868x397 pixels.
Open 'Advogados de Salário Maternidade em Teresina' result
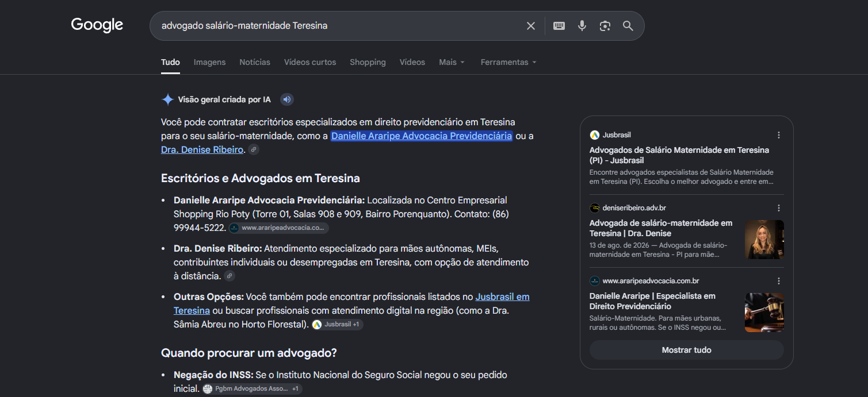coord(679,155)
